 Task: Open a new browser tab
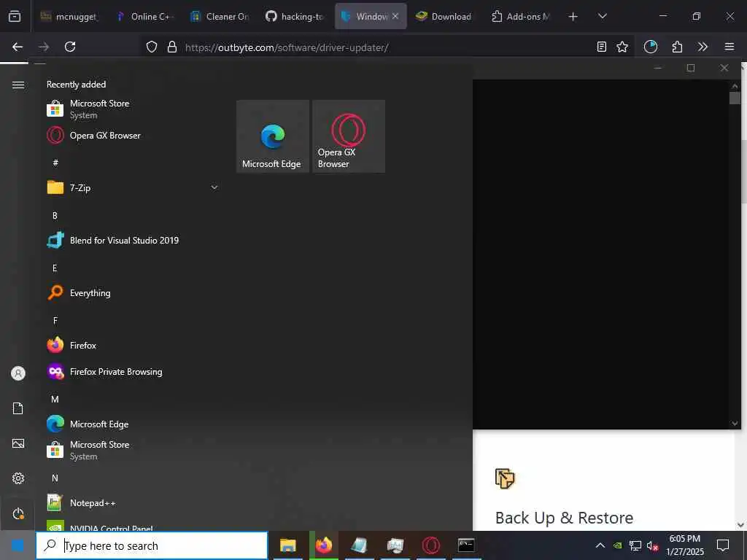[573, 17]
